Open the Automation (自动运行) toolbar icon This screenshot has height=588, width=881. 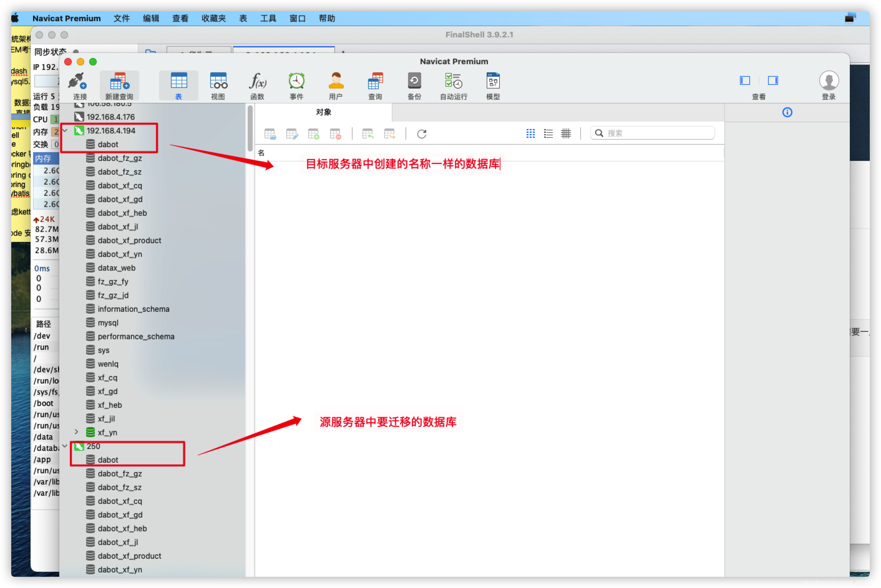tap(454, 86)
